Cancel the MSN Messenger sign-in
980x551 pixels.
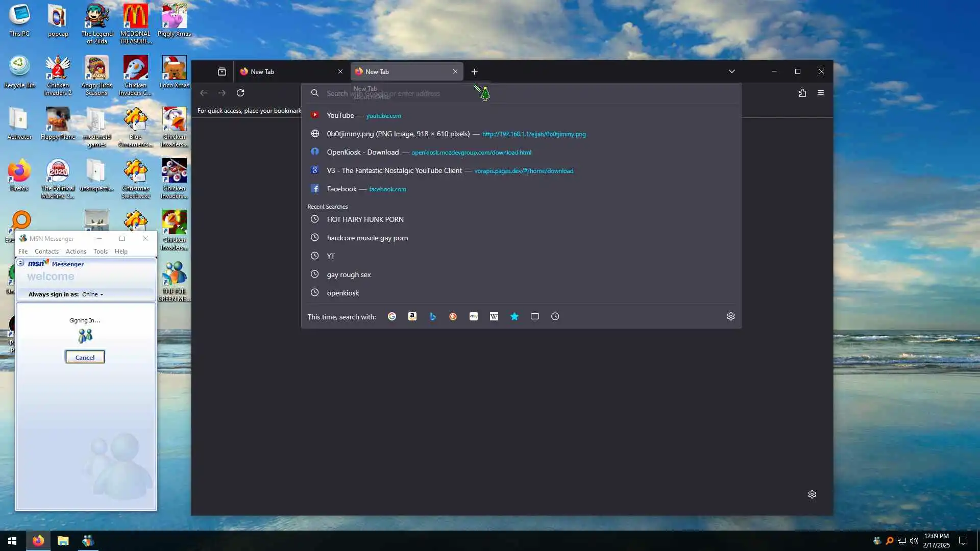(x=85, y=357)
